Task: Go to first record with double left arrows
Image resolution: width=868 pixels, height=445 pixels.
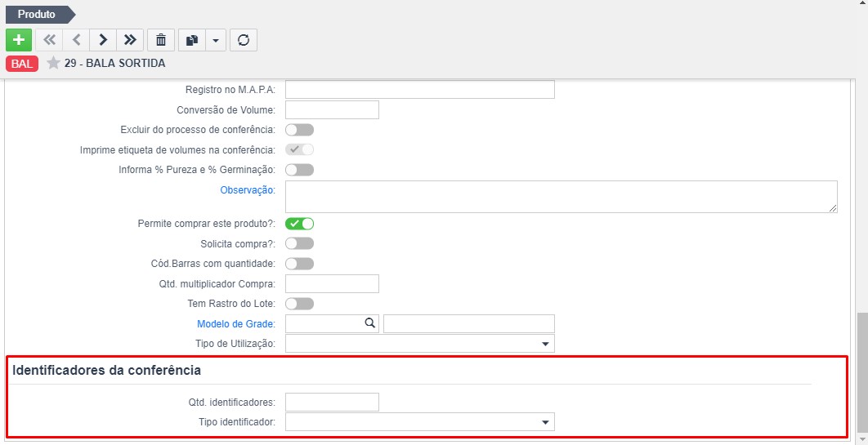Action: coord(49,40)
